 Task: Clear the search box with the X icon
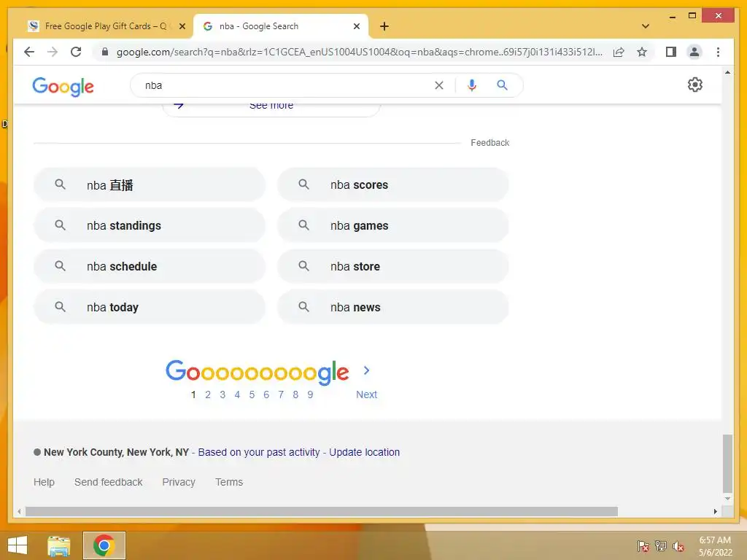tap(438, 85)
